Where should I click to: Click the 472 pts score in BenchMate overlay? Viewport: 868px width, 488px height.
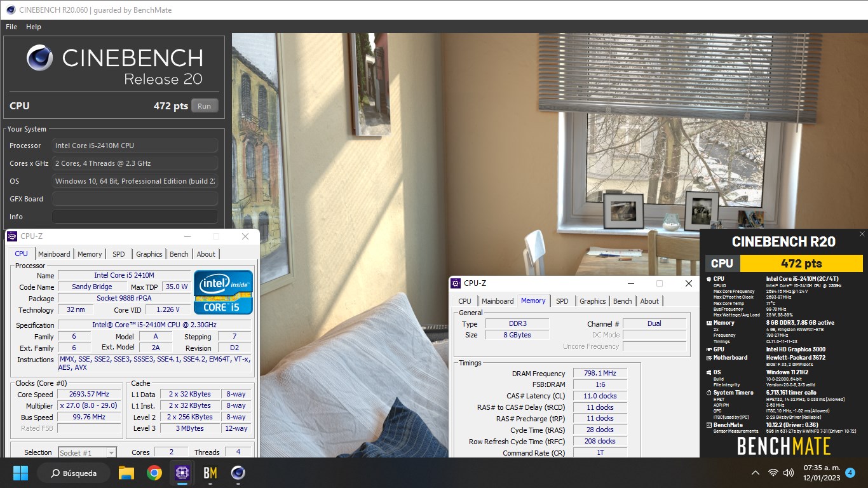(801, 263)
